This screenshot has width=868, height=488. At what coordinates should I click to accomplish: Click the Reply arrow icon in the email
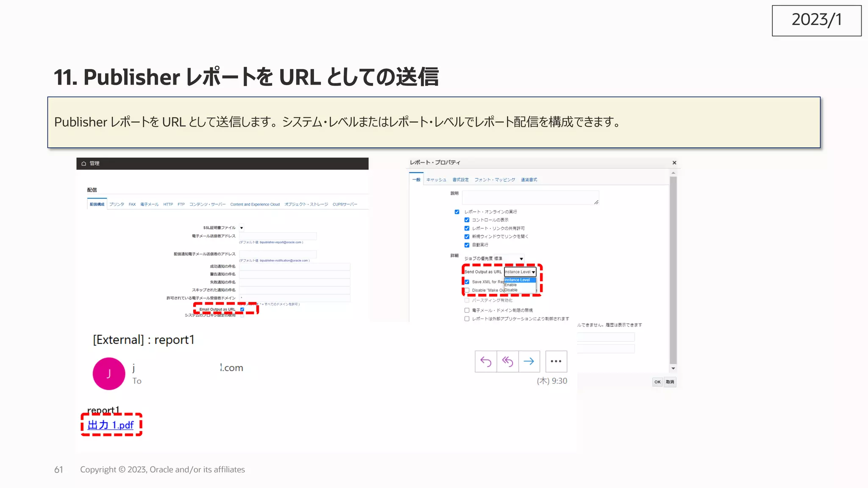(486, 361)
